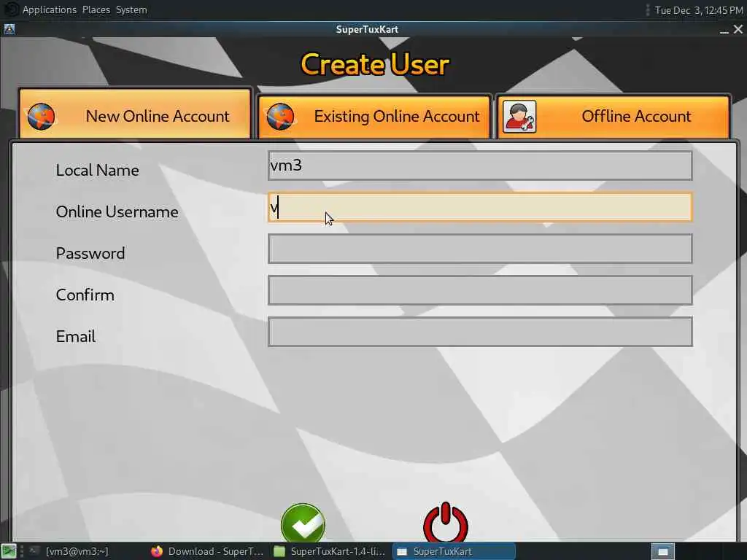This screenshot has height=560, width=747.
Task: Focus the Password input field
Action: pos(480,249)
